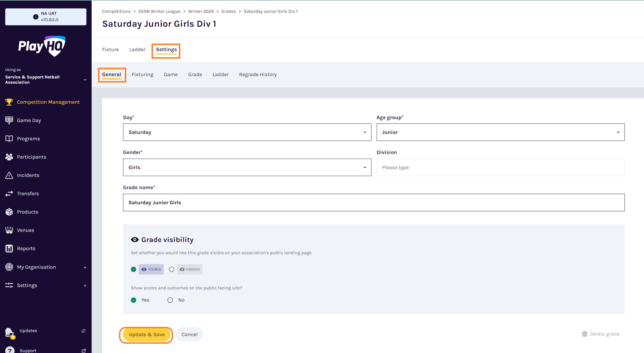The height and width of the screenshot is (353, 644).
Task: Click the Division text input field
Action: click(x=500, y=167)
